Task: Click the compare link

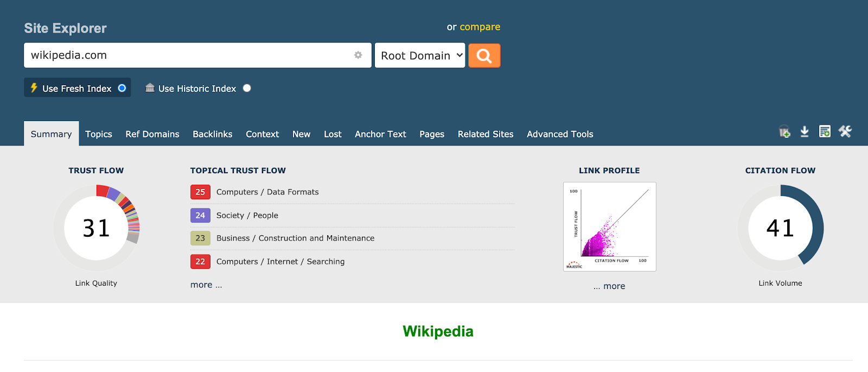Action: click(480, 27)
